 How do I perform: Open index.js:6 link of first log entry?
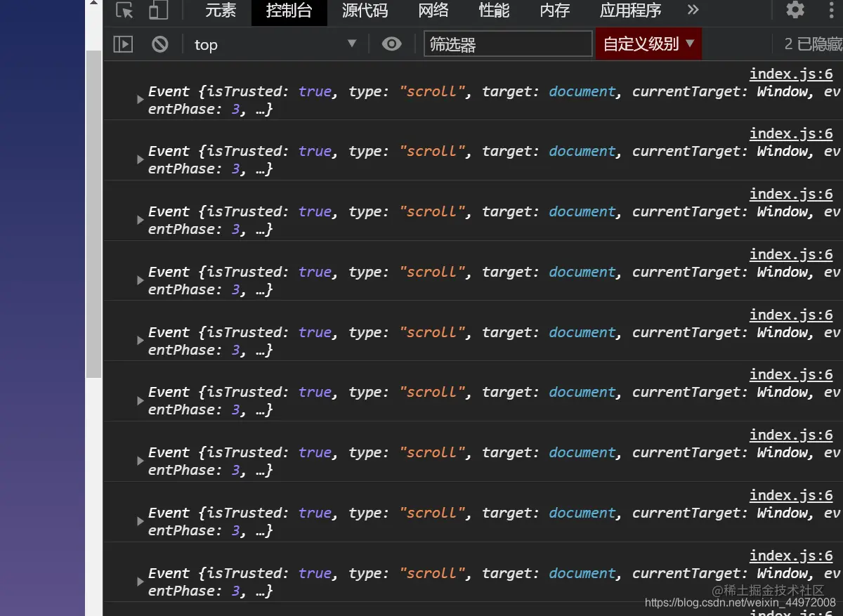click(x=791, y=74)
